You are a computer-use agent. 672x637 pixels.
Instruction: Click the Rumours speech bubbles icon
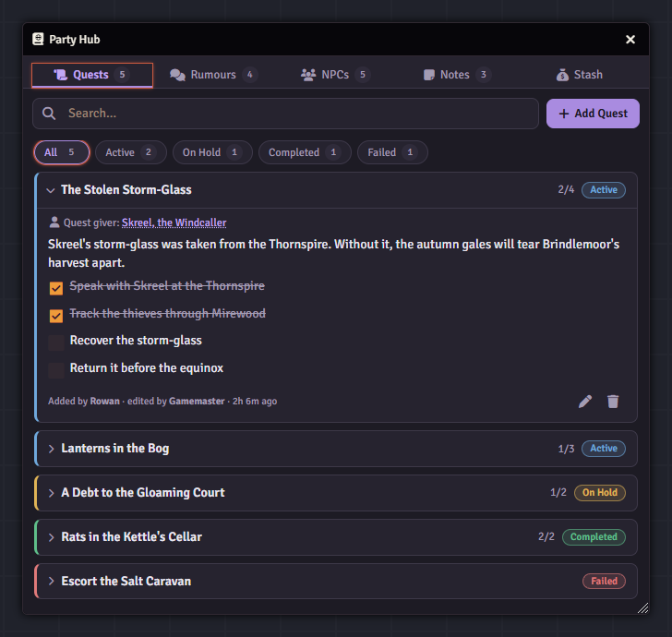tap(177, 75)
